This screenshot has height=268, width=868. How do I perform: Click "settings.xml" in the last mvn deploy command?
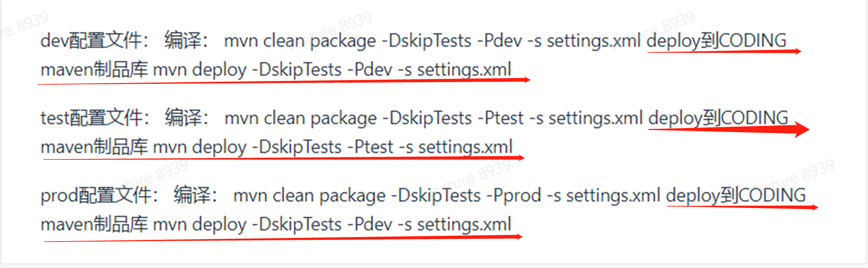coord(464,225)
